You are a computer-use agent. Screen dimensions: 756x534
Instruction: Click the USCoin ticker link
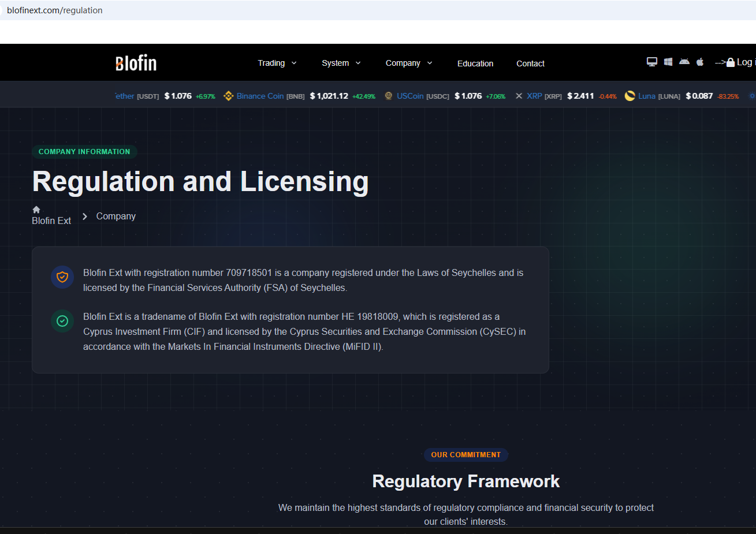coord(410,96)
